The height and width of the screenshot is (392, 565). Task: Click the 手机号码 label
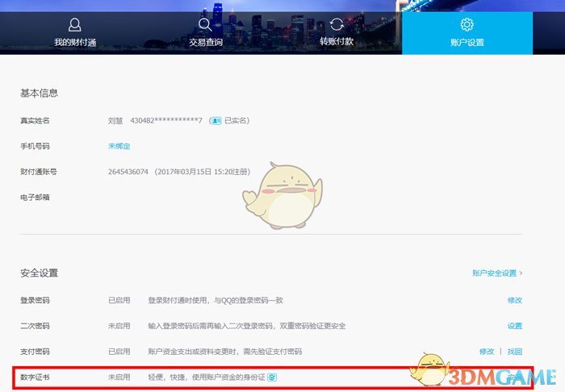click(35, 146)
